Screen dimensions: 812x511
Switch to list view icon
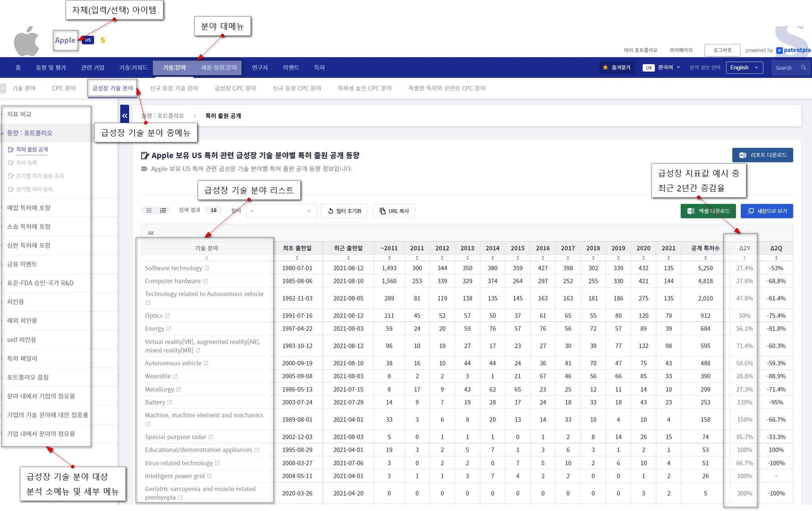pos(163,210)
